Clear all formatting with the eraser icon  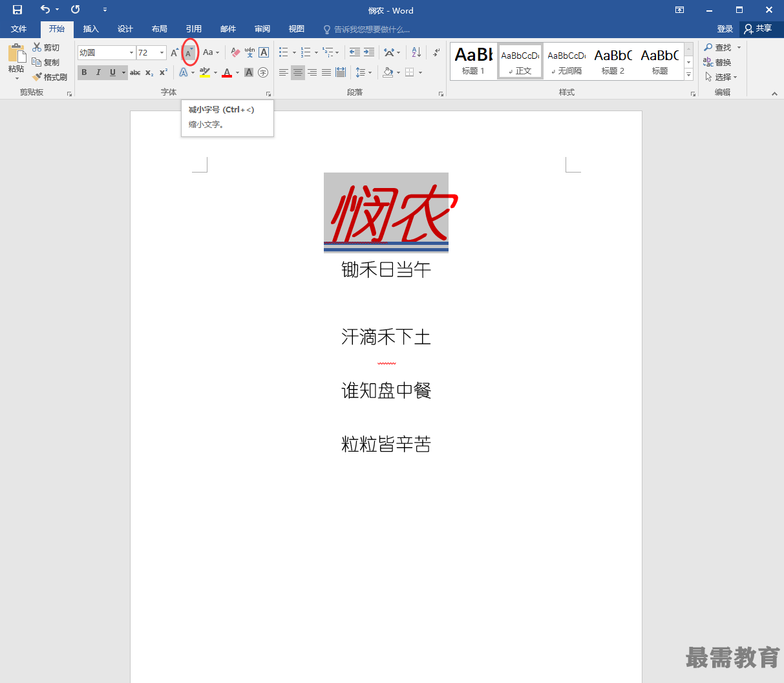pos(235,52)
